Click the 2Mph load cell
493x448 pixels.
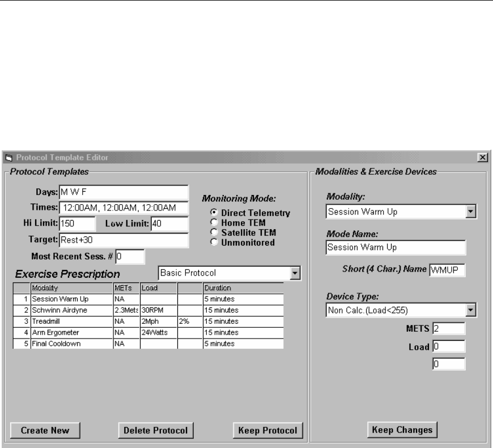coord(159,322)
